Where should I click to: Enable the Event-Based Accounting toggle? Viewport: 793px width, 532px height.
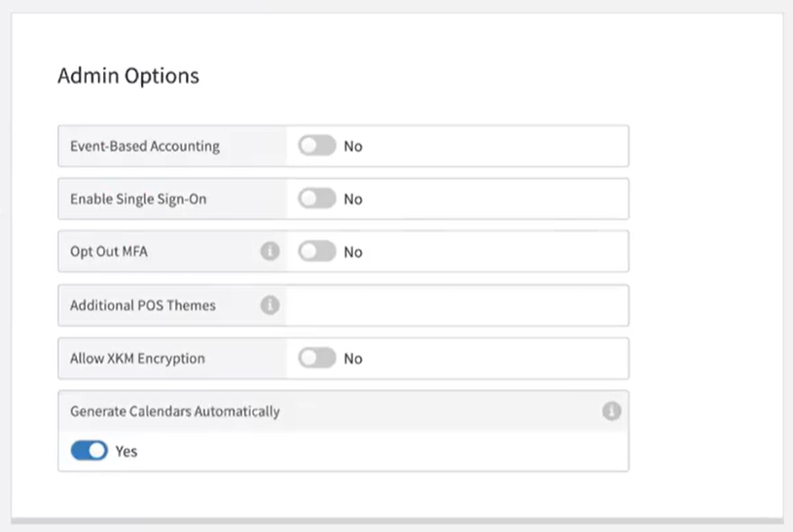317,146
